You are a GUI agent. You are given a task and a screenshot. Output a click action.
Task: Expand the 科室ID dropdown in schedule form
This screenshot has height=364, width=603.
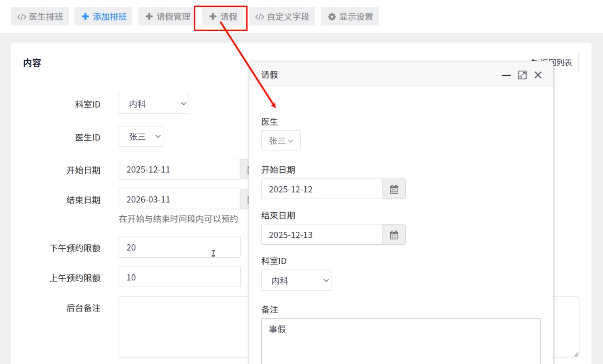(153, 104)
